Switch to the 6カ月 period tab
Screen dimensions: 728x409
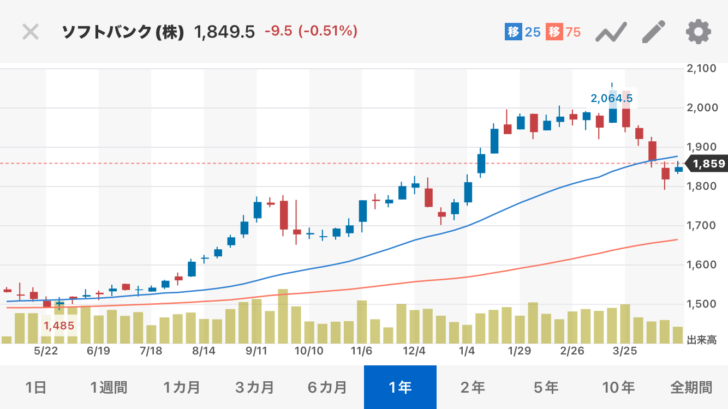point(328,387)
